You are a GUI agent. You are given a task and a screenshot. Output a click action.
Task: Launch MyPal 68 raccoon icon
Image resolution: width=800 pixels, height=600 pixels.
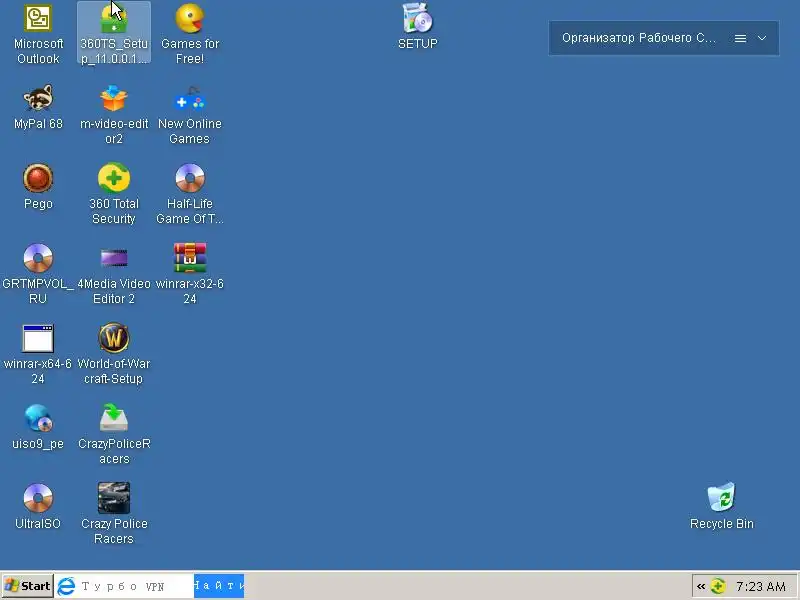38,107
